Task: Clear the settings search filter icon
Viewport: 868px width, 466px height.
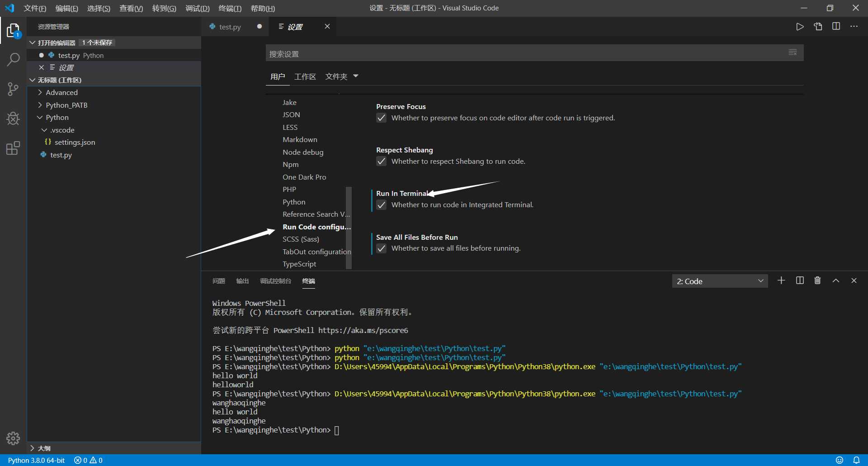Action: [793, 52]
